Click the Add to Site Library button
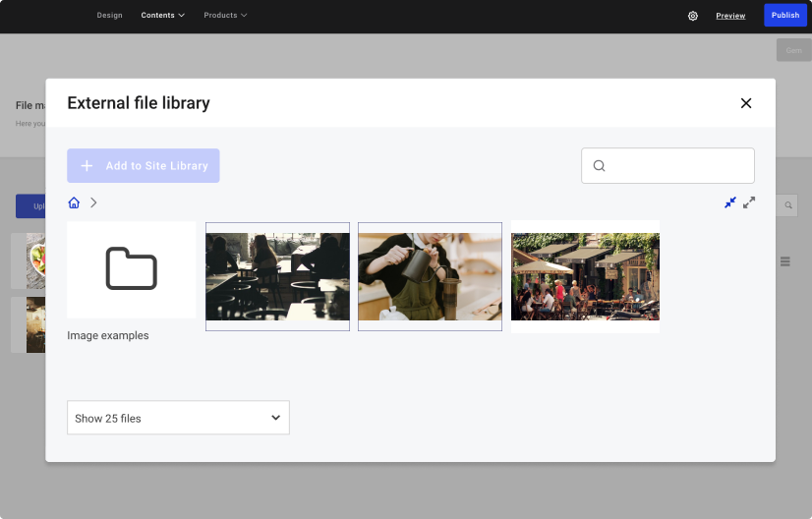The height and width of the screenshot is (519, 812). pyautogui.click(x=144, y=166)
